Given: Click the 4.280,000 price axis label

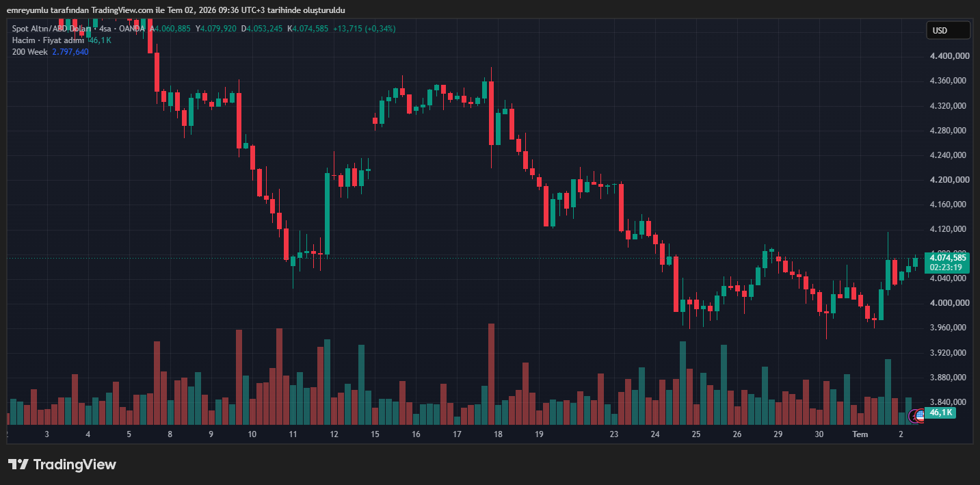Looking at the screenshot, I should pyautogui.click(x=949, y=131).
